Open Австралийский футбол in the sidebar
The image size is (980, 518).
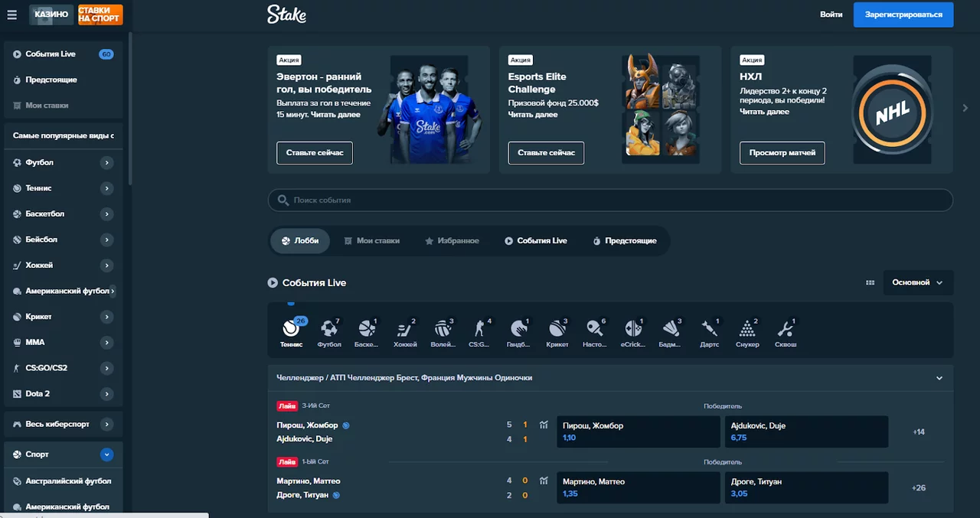pos(63,481)
